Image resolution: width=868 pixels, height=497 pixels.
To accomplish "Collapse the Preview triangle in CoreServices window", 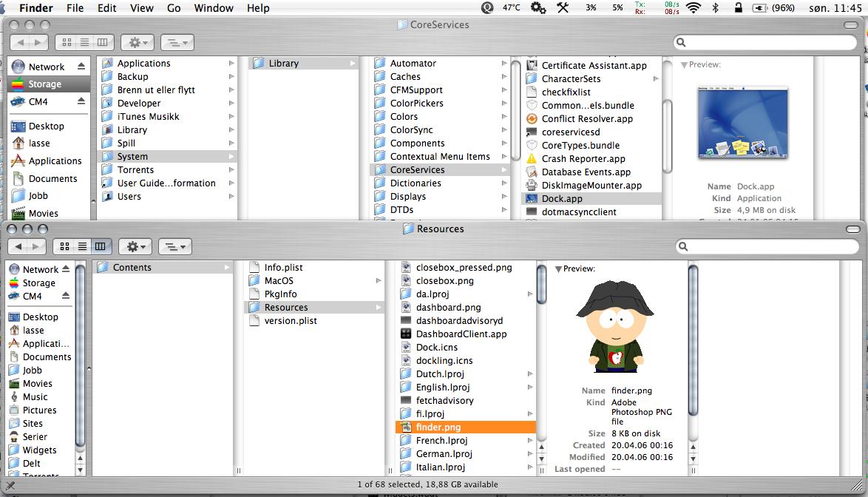I will 684,65.
